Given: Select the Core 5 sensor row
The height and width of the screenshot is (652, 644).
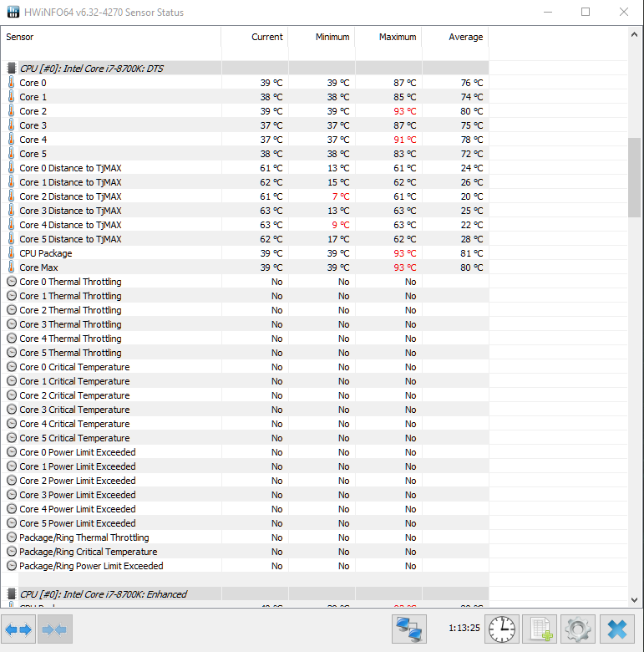Looking at the screenshot, I should 245,154.
